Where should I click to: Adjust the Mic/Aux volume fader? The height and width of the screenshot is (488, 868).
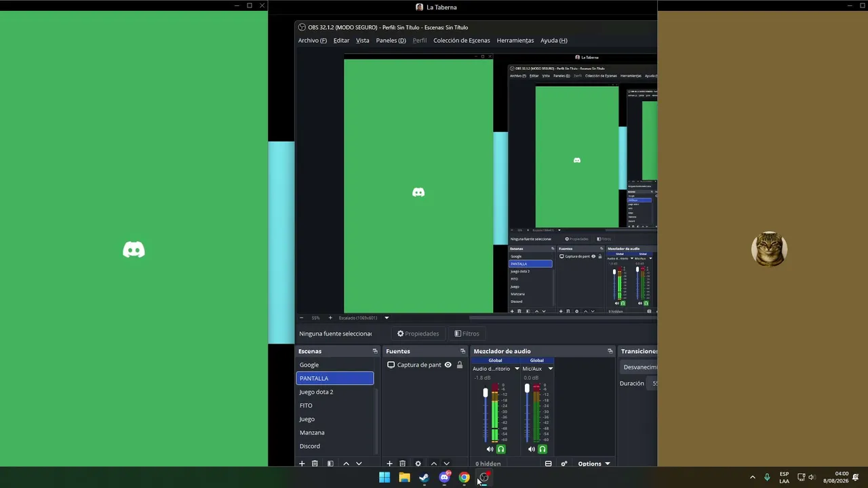pyautogui.click(x=527, y=388)
